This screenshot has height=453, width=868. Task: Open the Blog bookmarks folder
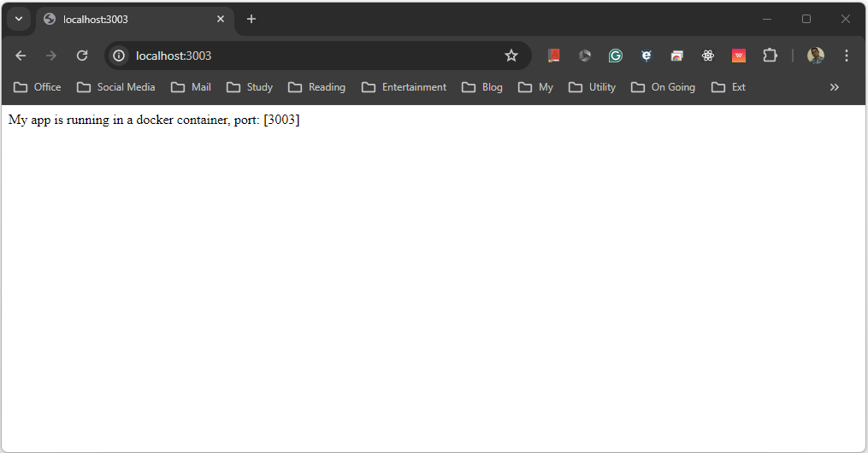tap(482, 87)
